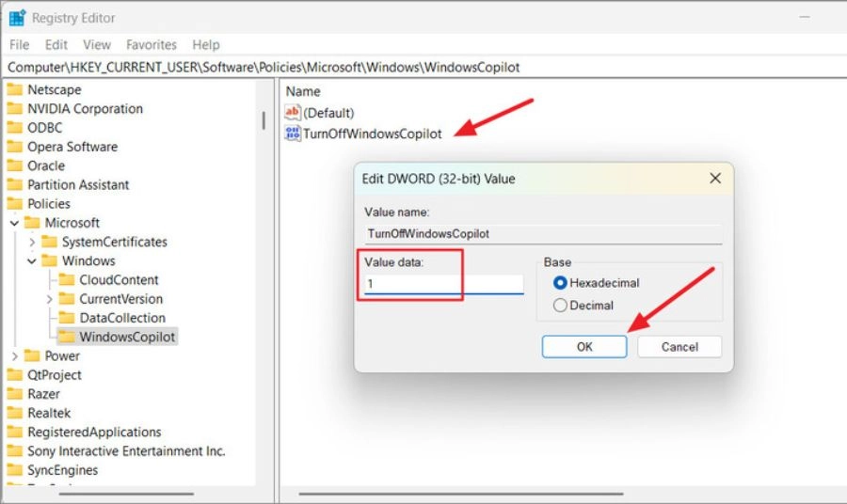This screenshot has width=847, height=504.
Task: Click the values pane horizontal scrollbar
Action: 461,494
